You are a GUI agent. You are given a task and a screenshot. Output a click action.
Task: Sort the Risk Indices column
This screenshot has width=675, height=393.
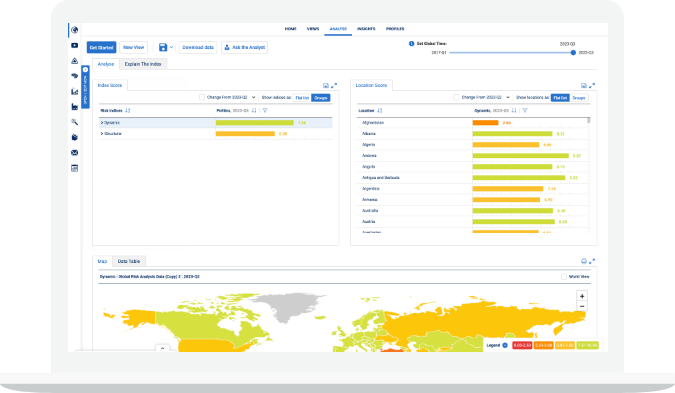127,111
